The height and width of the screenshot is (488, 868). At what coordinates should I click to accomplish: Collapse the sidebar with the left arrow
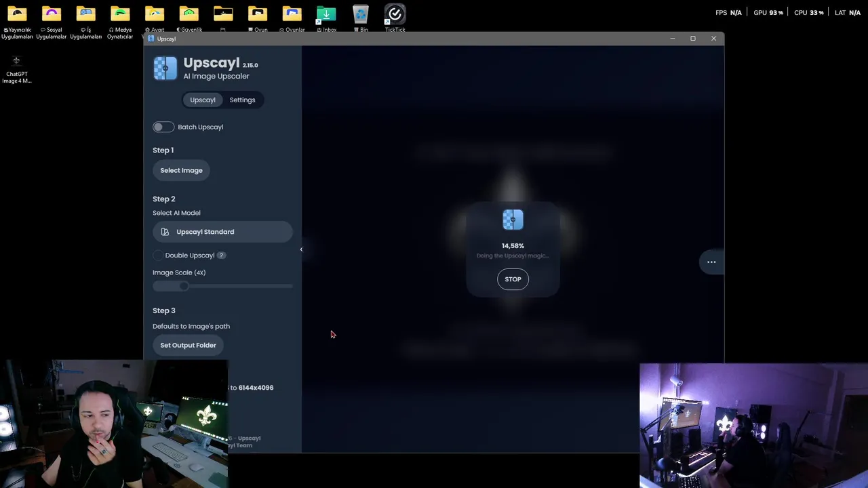(301, 249)
